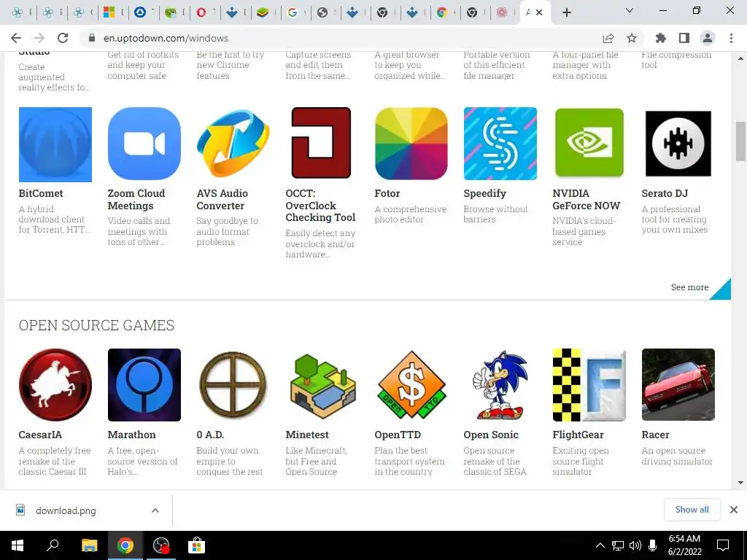Open the tab search dropdown arrow
747x560 pixels.
(629, 10)
